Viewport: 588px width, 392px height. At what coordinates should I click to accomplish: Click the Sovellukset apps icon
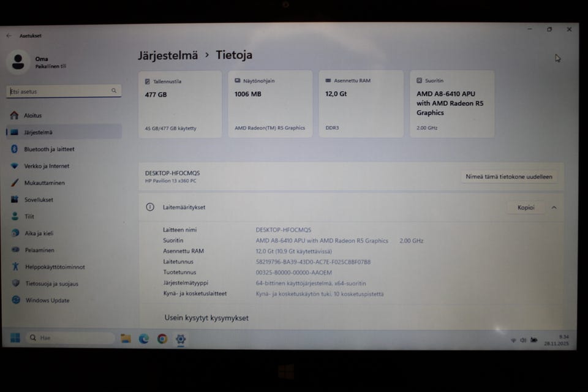[x=15, y=199]
